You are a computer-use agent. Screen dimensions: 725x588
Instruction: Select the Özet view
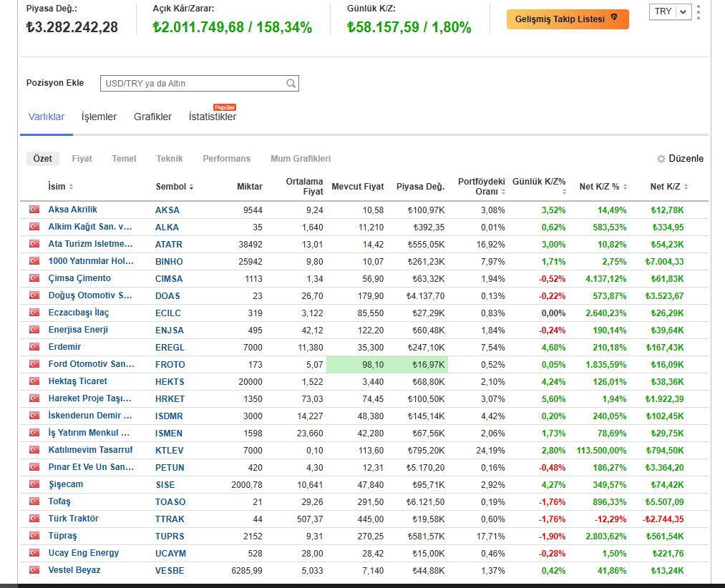(x=42, y=159)
